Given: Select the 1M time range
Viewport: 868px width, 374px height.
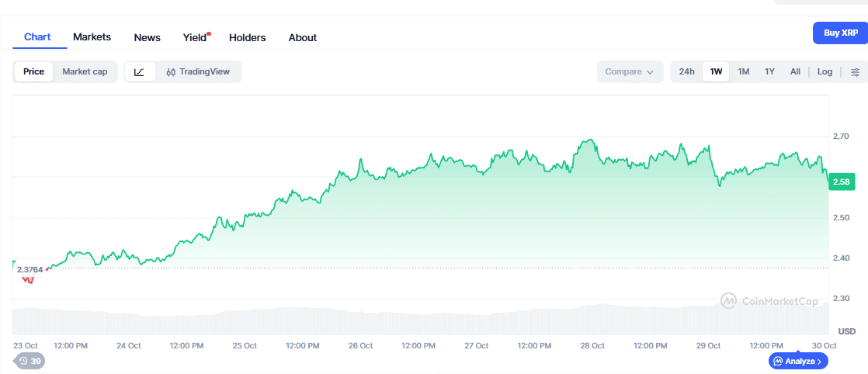Looking at the screenshot, I should (743, 72).
